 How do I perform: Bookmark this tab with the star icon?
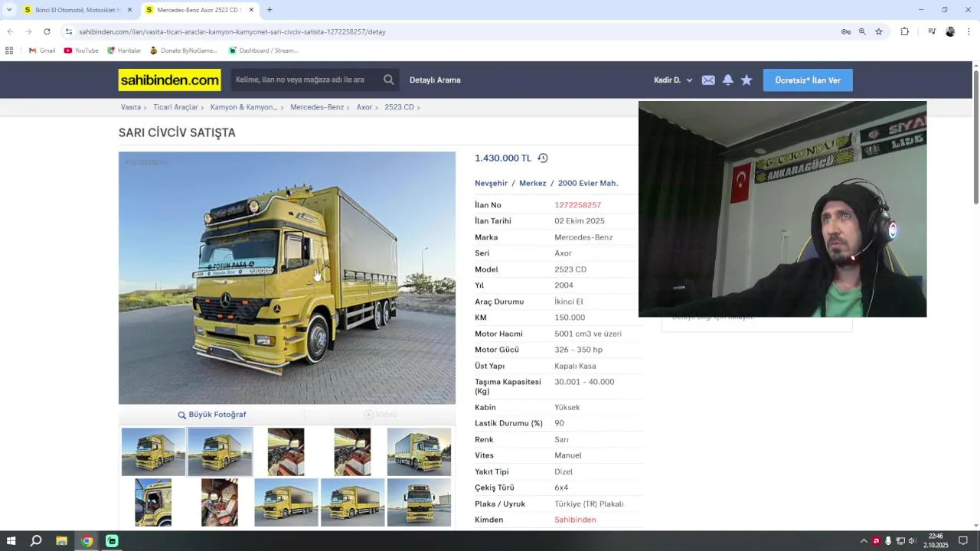(x=879, y=31)
